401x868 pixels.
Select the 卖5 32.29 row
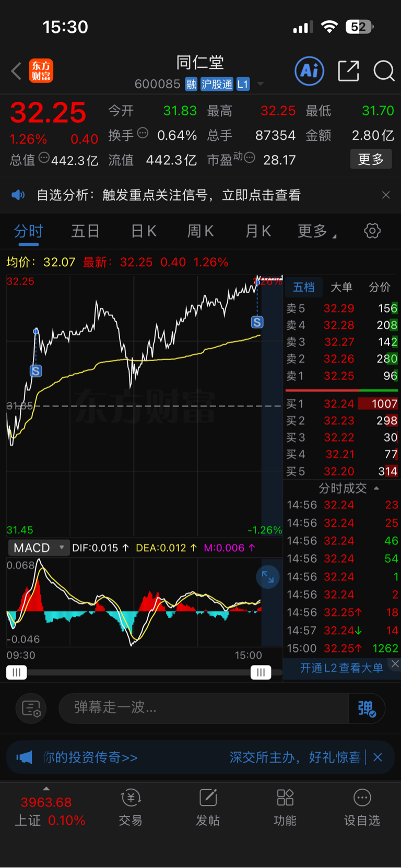(342, 308)
